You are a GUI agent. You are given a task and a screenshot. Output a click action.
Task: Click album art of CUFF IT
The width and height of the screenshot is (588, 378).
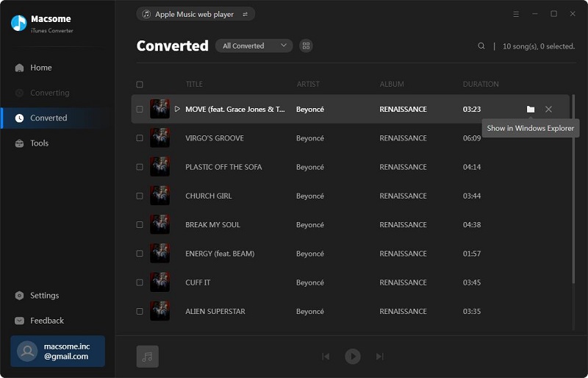pos(159,282)
